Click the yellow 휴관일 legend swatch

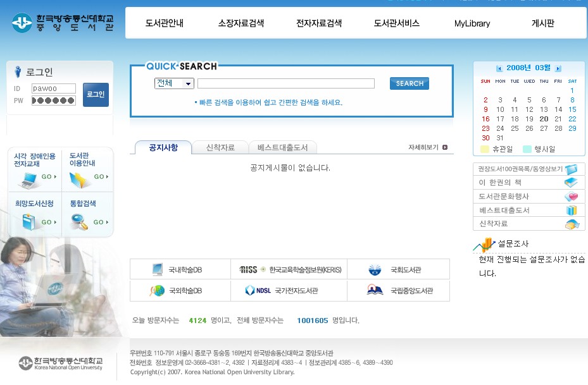(484, 149)
